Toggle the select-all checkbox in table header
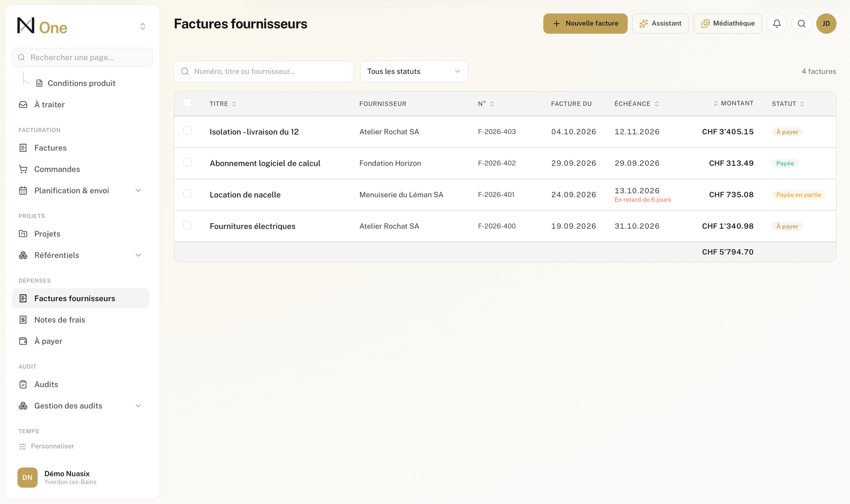This screenshot has height=504, width=850. [x=187, y=103]
